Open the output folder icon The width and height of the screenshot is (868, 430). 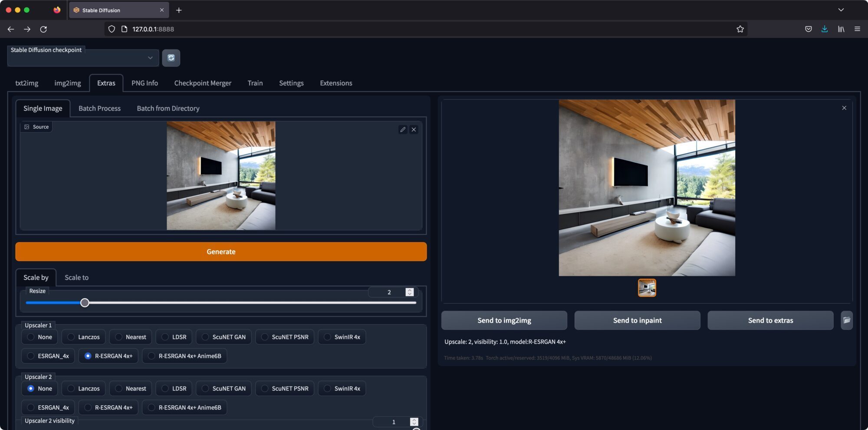click(x=846, y=320)
